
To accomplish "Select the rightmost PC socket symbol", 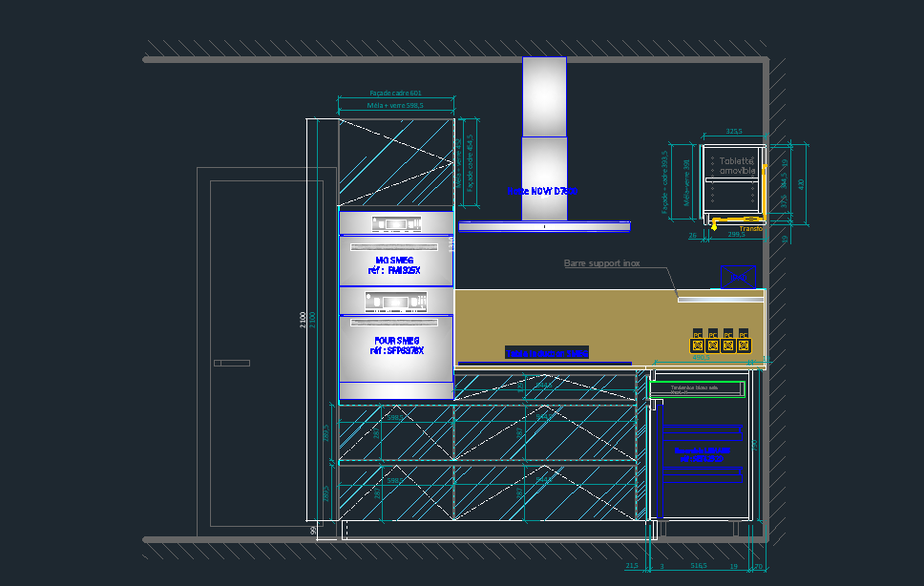I will [744, 344].
